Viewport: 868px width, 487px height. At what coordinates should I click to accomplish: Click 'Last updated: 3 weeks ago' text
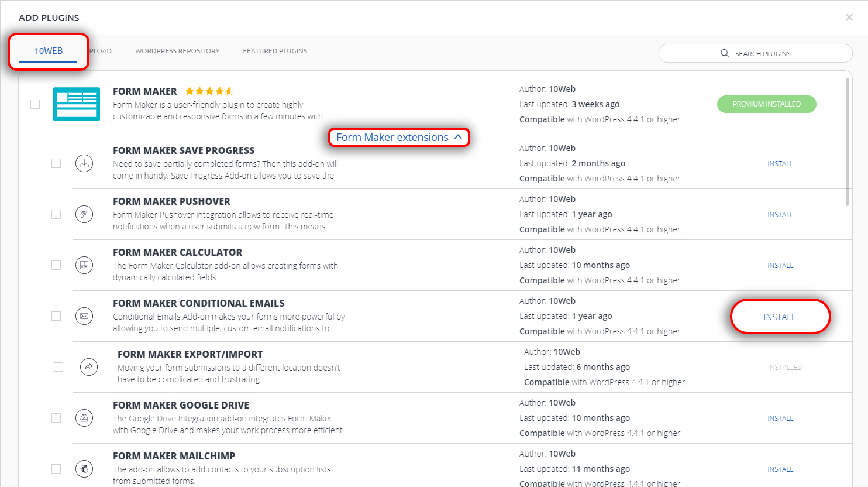point(569,104)
